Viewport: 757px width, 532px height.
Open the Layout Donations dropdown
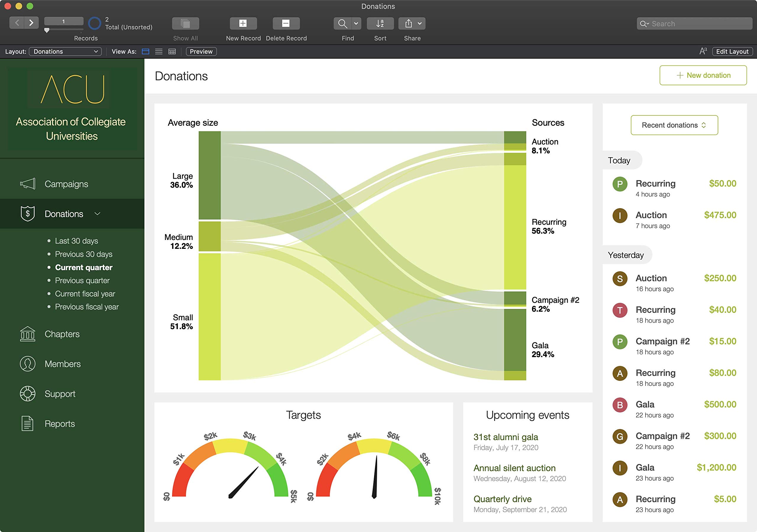65,51
